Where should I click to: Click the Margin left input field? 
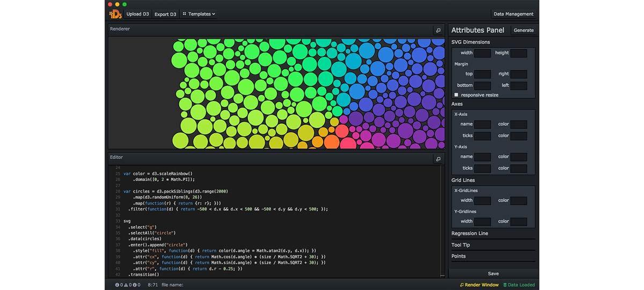pos(519,85)
